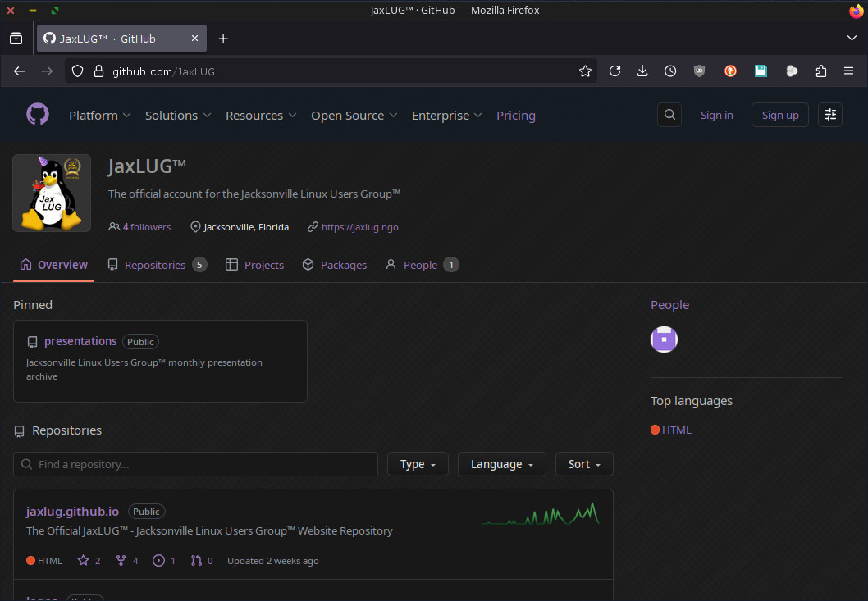
Task: Click the Find a repository search field
Action: coord(195,464)
